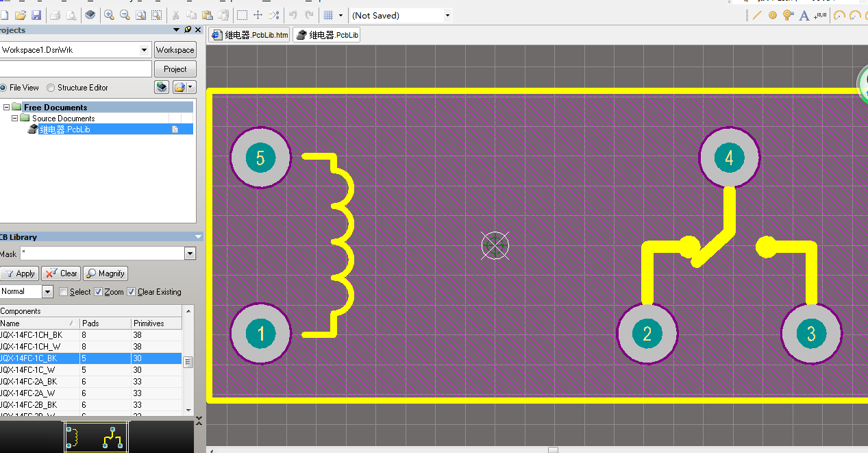Click the components list vertical scrollbar thumb

tap(188, 362)
